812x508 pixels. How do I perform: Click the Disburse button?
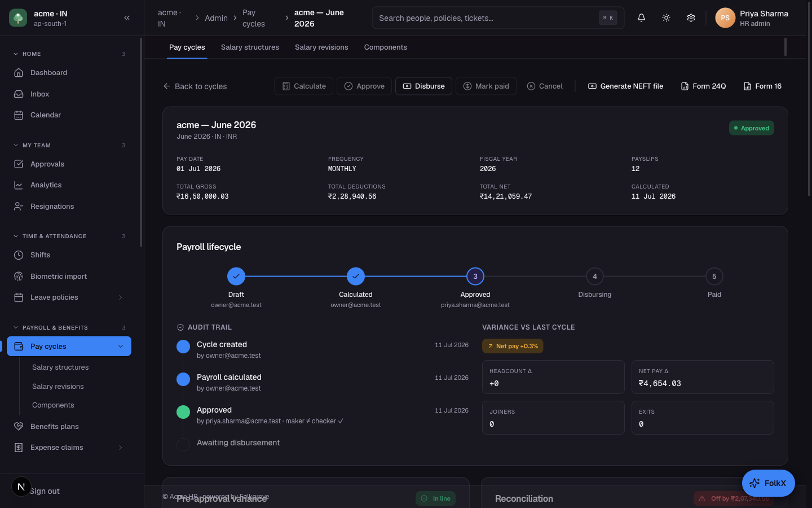pos(423,86)
